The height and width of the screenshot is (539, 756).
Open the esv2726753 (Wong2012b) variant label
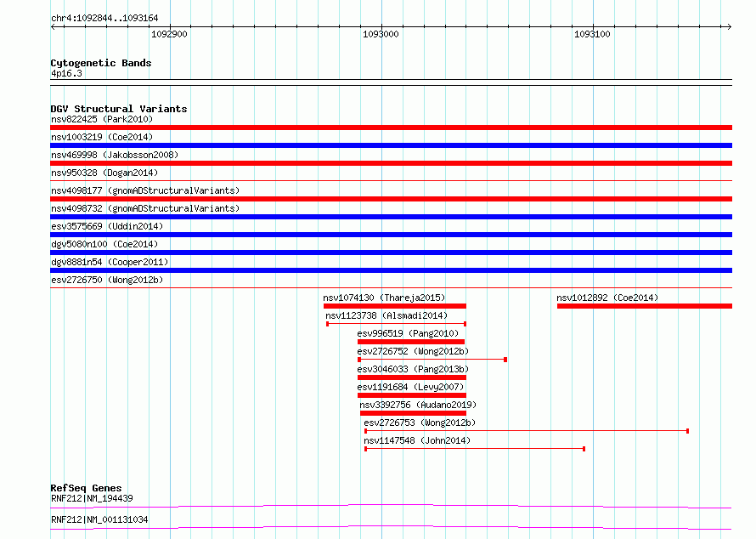[x=420, y=423]
